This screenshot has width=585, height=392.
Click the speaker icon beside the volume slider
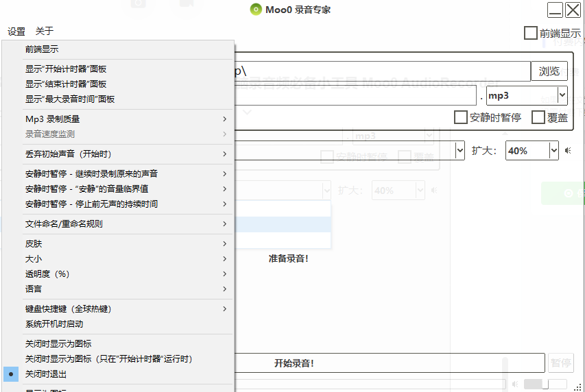click(514, 384)
